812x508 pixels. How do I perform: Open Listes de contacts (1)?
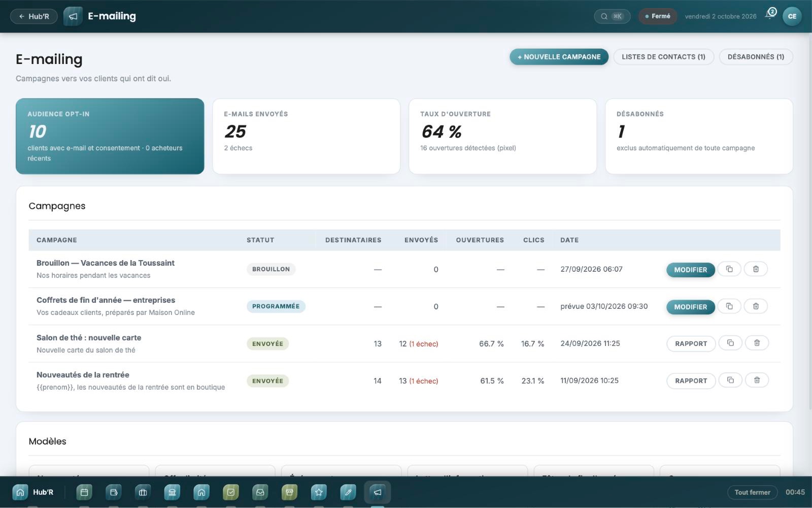tap(663, 57)
